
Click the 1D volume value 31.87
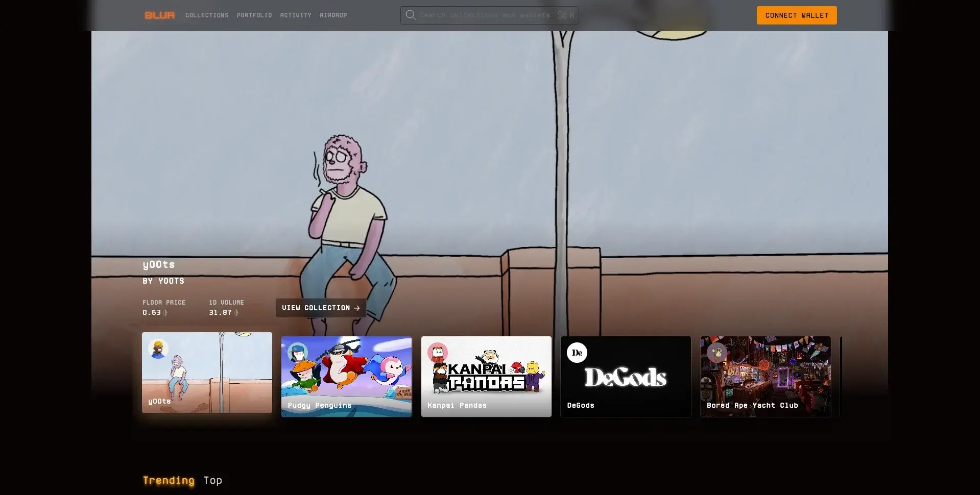tap(220, 312)
